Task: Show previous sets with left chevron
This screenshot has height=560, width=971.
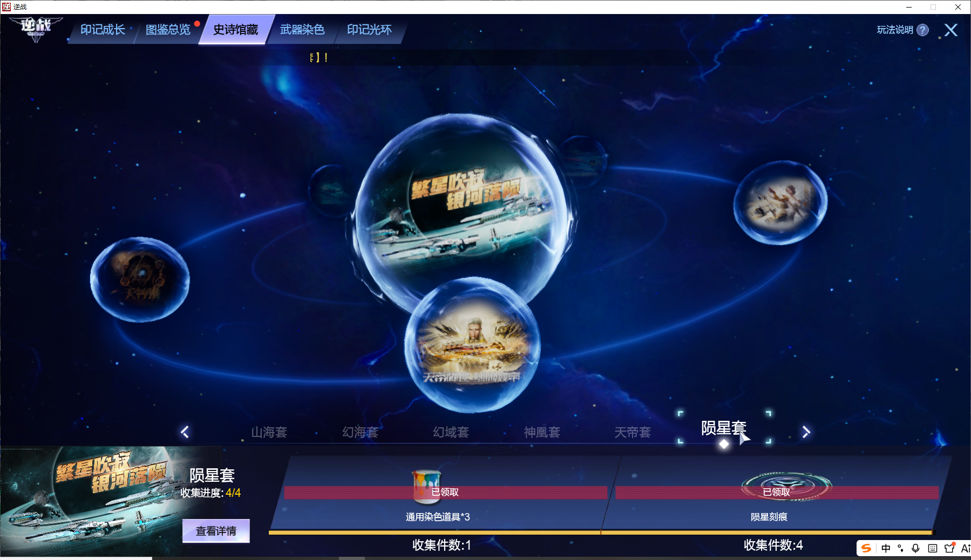Action: tap(185, 432)
